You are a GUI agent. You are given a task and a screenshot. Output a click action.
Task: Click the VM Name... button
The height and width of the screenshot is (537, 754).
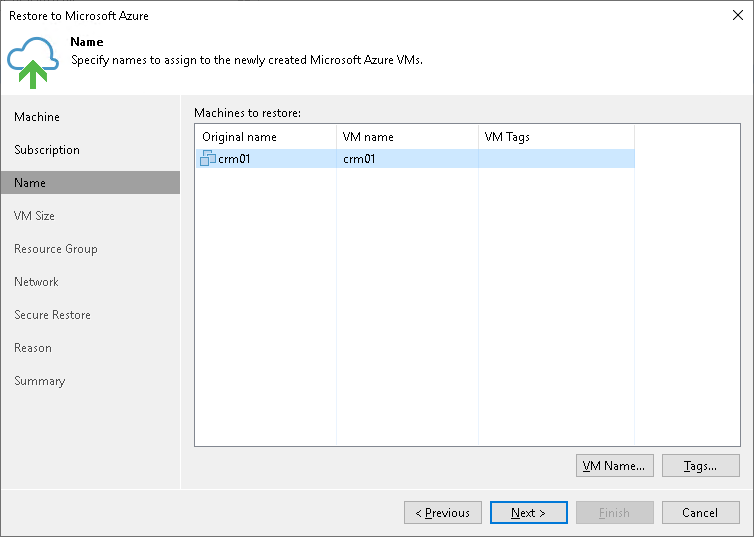[615, 465]
